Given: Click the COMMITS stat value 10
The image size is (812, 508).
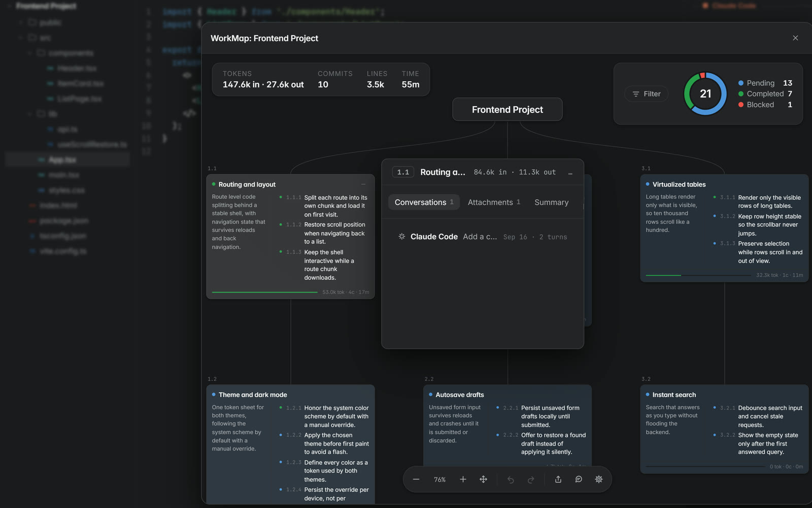Looking at the screenshot, I should point(323,84).
